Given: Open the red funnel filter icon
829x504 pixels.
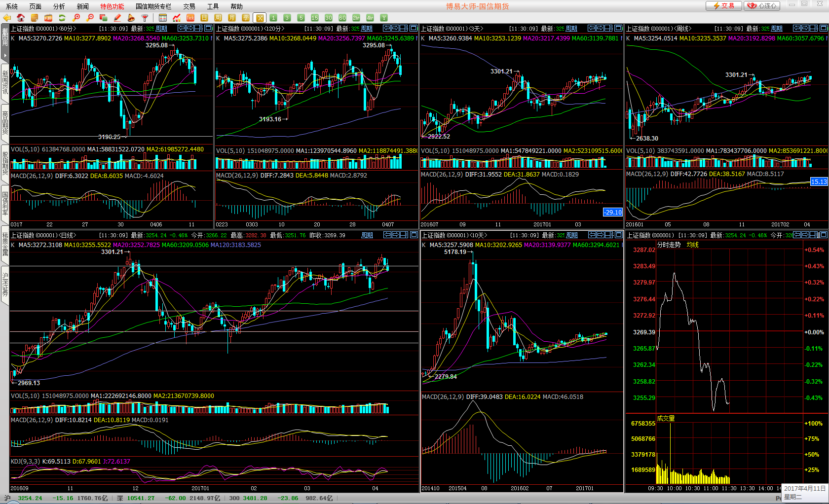Looking at the screenshot, I should pyautogui.click(x=145, y=18).
